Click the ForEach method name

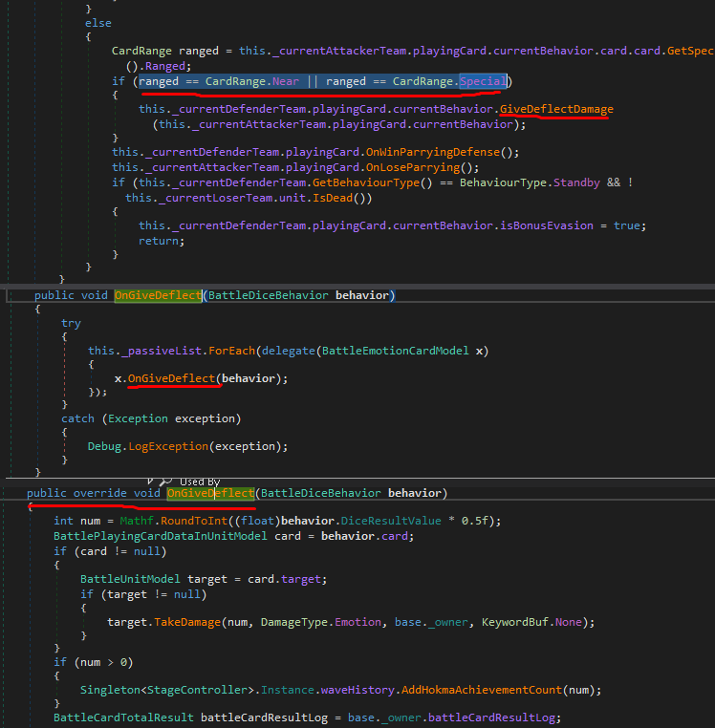click(231, 351)
